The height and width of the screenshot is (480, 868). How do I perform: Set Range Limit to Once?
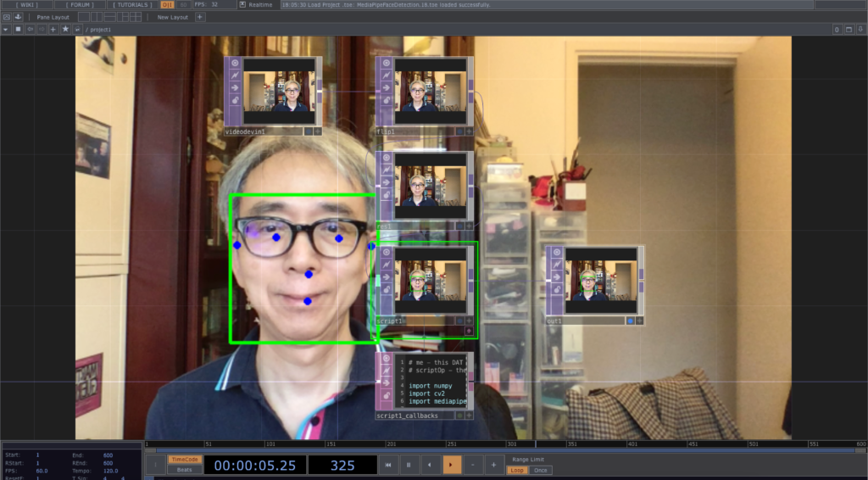(540, 470)
